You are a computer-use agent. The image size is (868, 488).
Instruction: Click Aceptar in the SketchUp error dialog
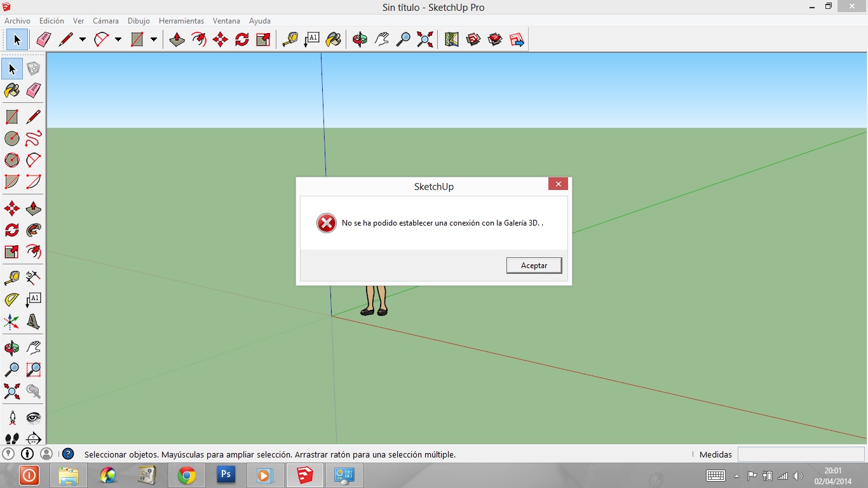tap(534, 265)
